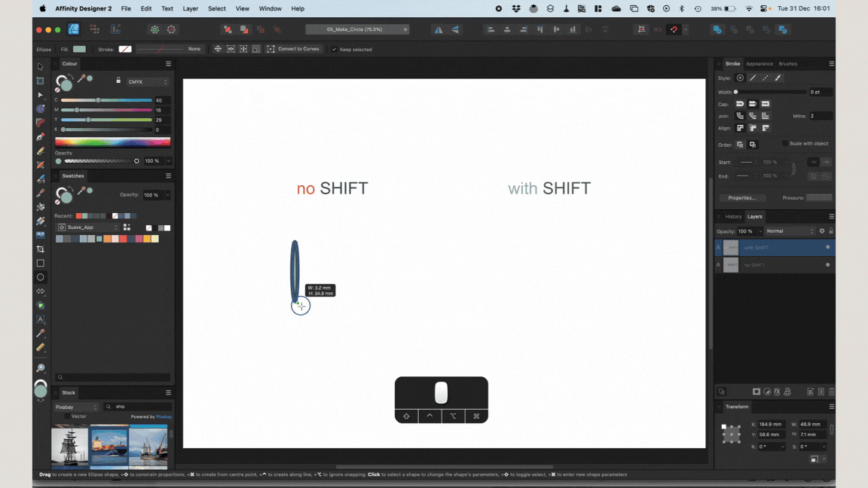The width and height of the screenshot is (868, 488).
Task: Click the Cyan slider track
Action: coord(106,100)
